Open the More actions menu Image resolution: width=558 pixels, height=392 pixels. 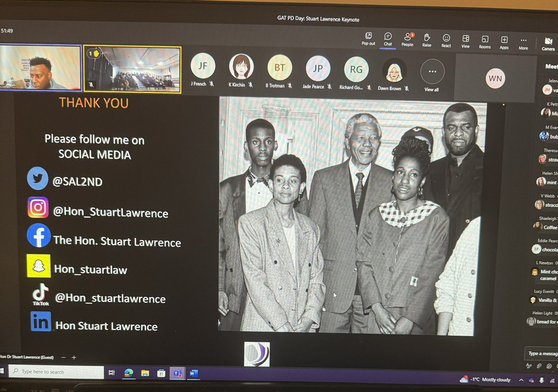[524, 43]
